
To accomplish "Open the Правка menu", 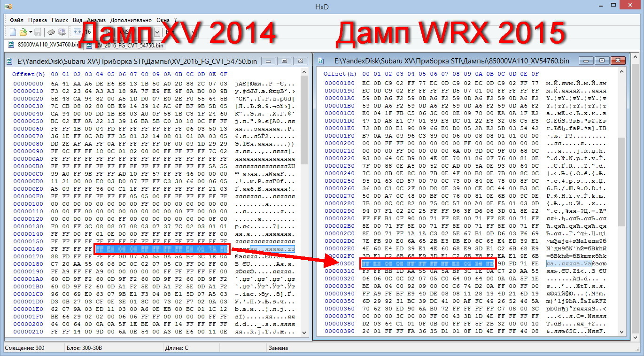I will 38,20.
